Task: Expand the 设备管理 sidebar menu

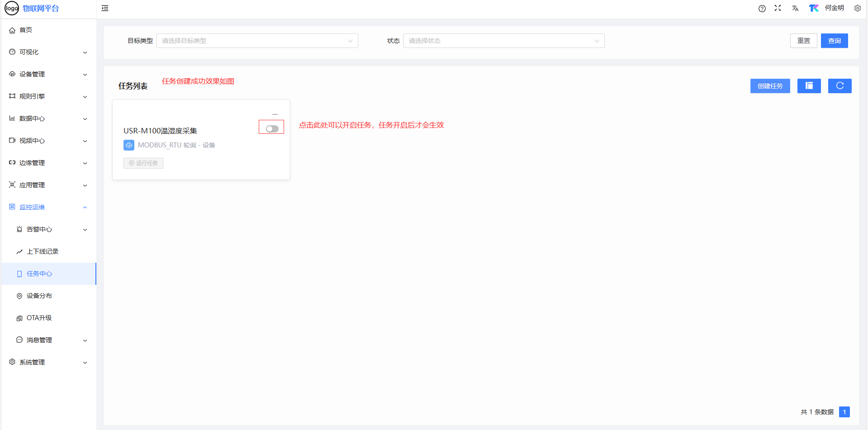Action: pos(48,74)
